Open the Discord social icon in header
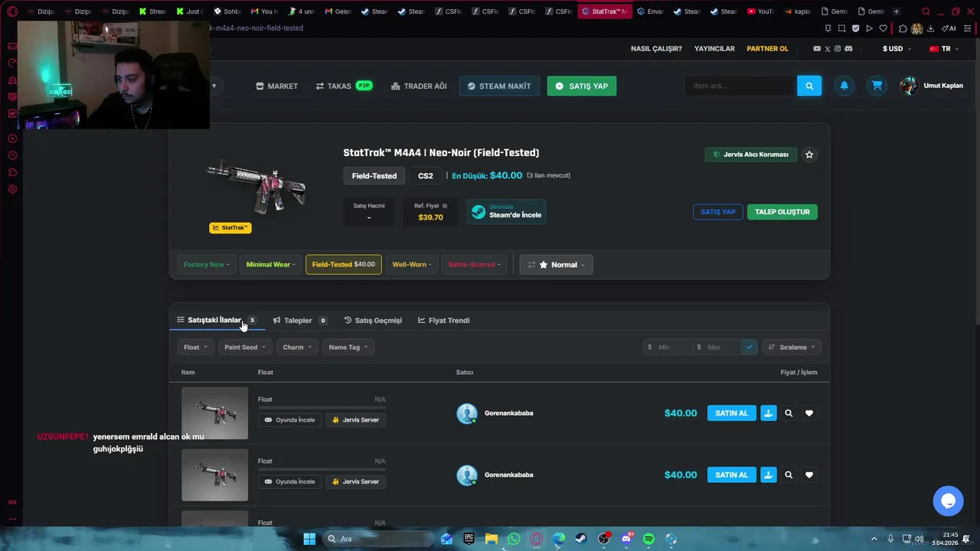980x551 pixels. point(848,49)
